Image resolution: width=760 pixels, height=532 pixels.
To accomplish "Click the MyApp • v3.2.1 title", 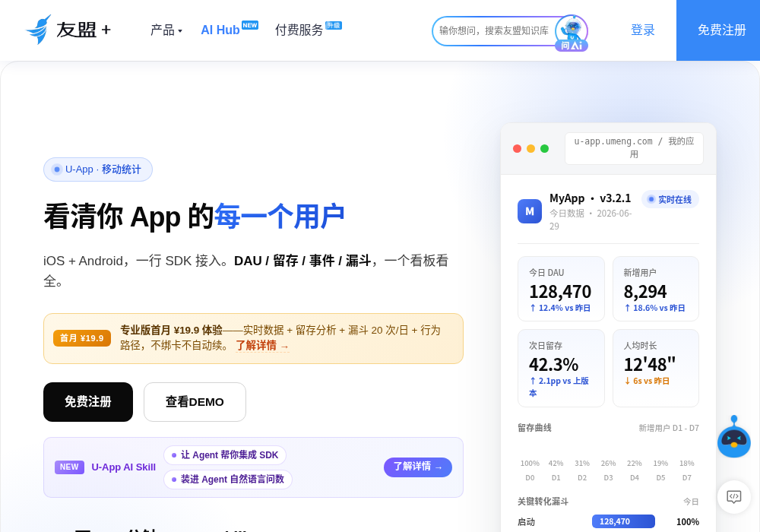I will point(591,198).
